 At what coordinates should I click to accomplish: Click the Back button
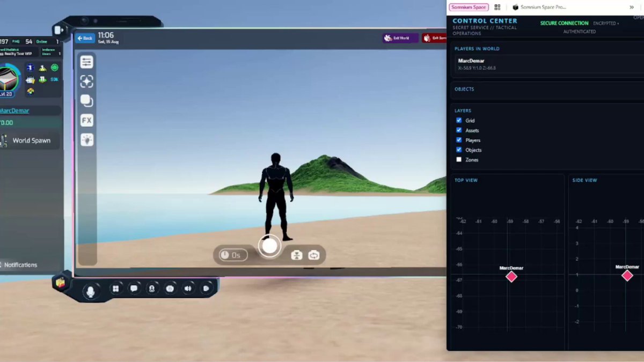(x=85, y=38)
